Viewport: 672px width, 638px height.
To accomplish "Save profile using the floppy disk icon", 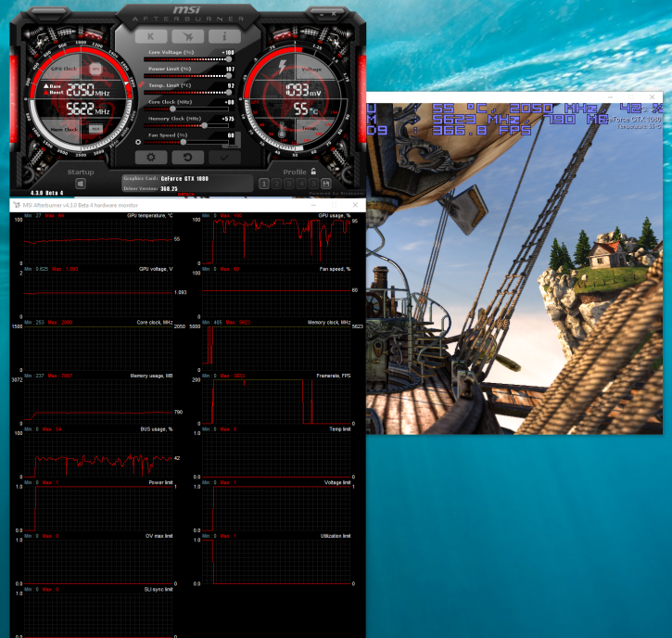I will [326, 184].
